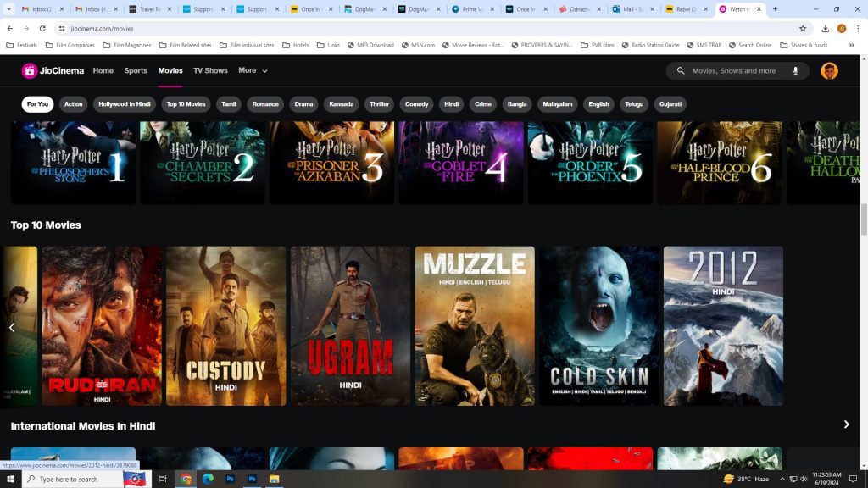This screenshot has height=488, width=868.
Task: Open 2012 Hindi movie poster
Action: pyautogui.click(x=724, y=326)
